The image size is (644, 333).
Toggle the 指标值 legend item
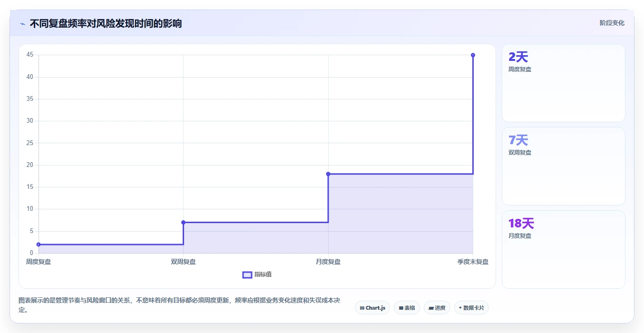[x=257, y=274]
